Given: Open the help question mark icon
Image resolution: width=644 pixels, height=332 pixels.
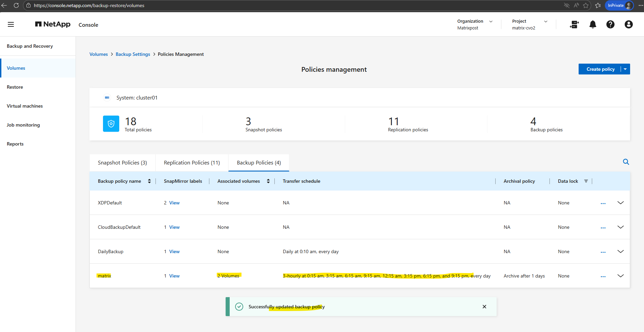Looking at the screenshot, I should [x=610, y=24].
